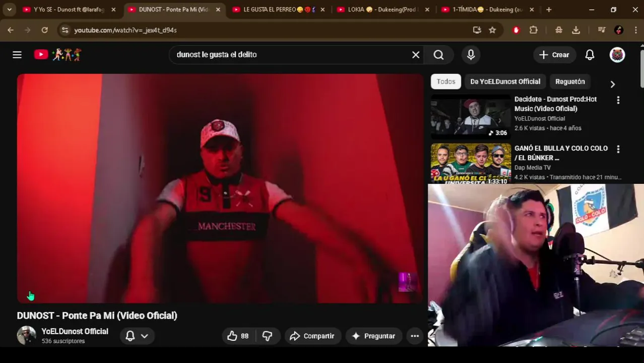
Task: Open options for Decidete video
Action: click(618, 100)
